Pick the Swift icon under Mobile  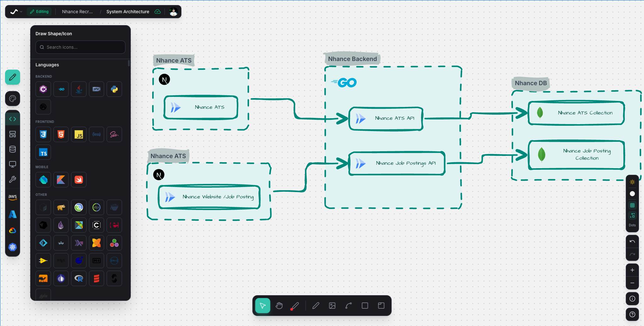[x=79, y=180]
